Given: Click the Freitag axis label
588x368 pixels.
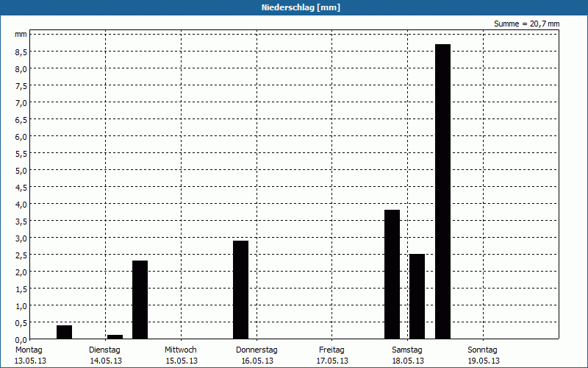Looking at the screenshot, I should [331, 350].
